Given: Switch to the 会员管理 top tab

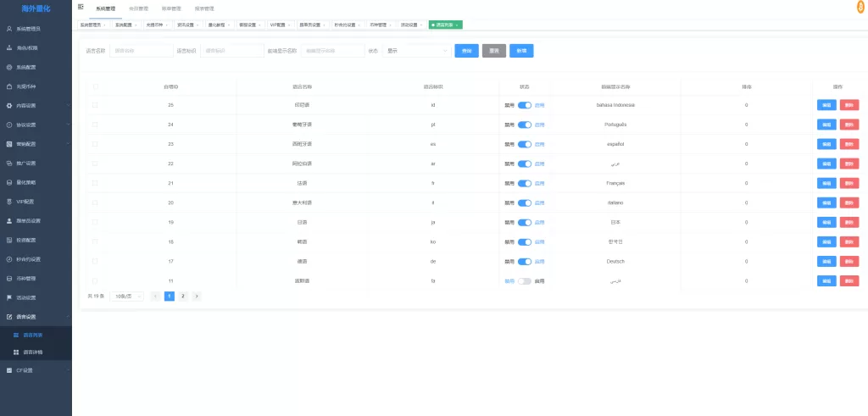Looking at the screenshot, I should coord(137,8).
